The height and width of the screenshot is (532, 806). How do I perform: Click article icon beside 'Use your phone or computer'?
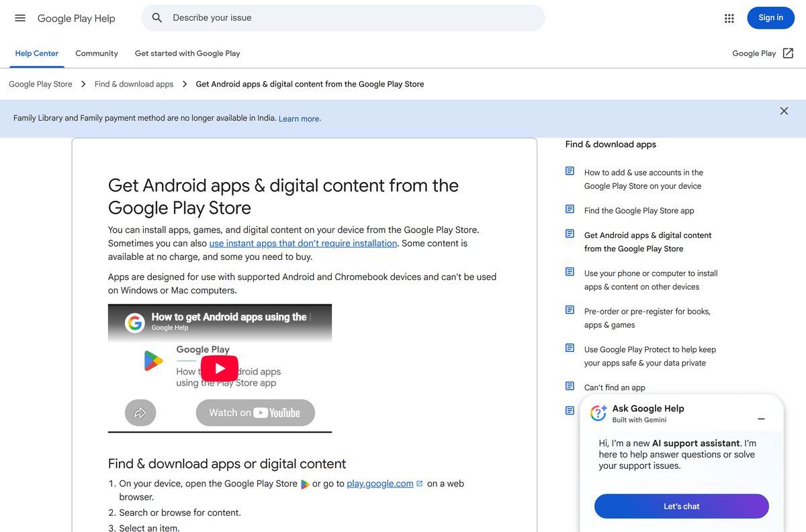pos(570,272)
